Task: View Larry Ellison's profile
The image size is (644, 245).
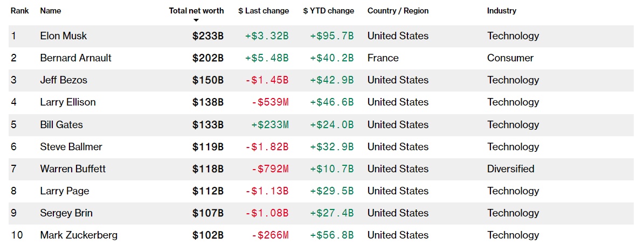Action: tap(67, 102)
